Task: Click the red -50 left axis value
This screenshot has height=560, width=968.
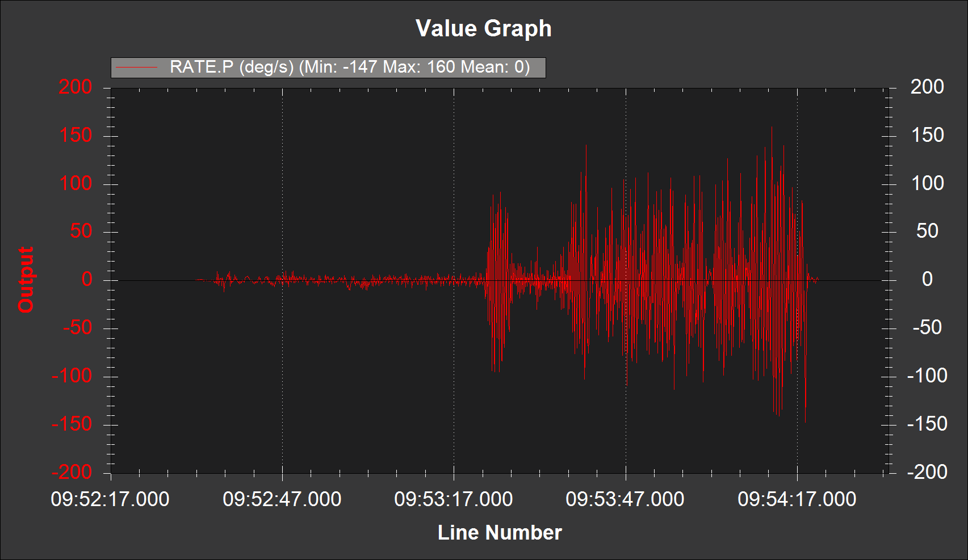Action: [x=77, y=328]
